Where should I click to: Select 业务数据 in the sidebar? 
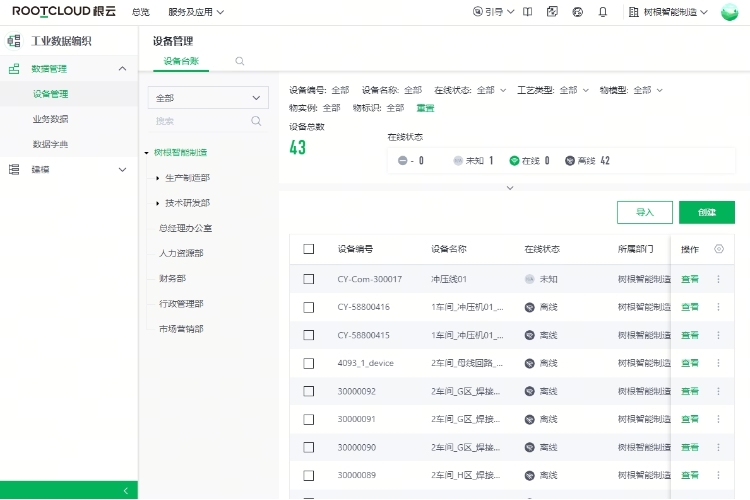(50, 119)
